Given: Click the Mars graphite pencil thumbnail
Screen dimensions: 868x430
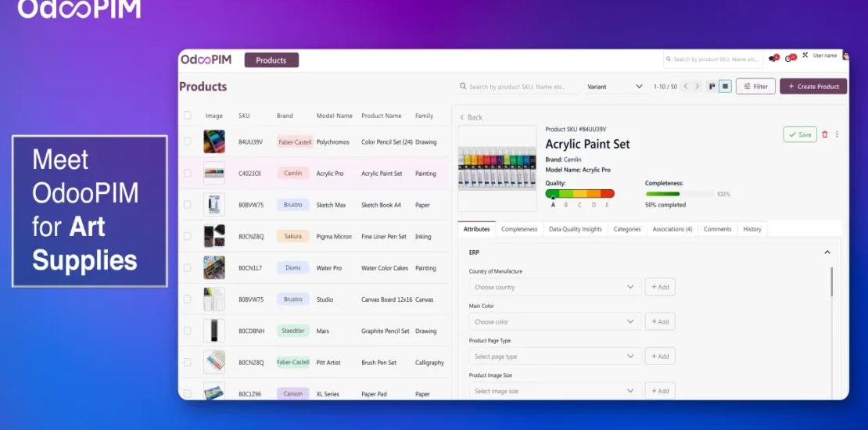Looking at the screenshot, I should [214, 331].
